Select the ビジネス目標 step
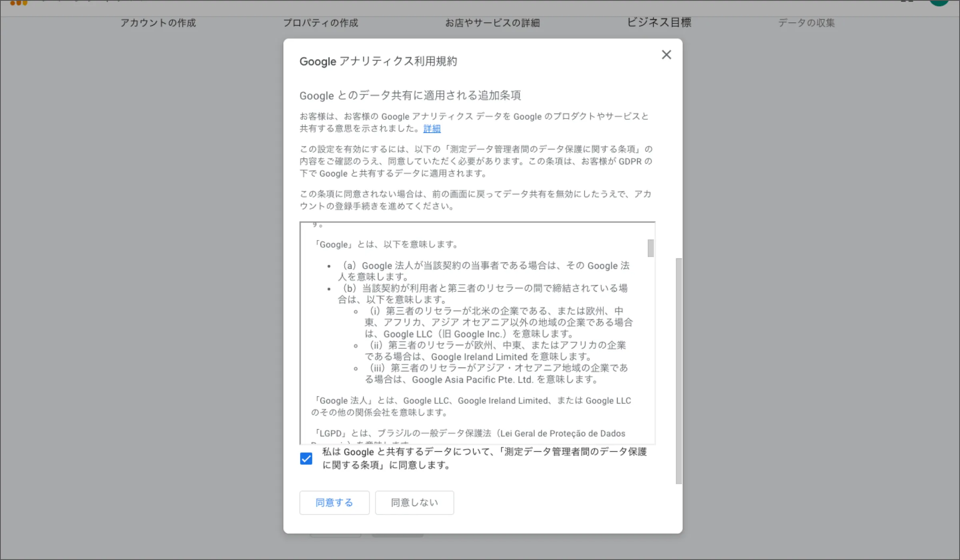The width and height of the screenshot is (960, 560). 659,22
